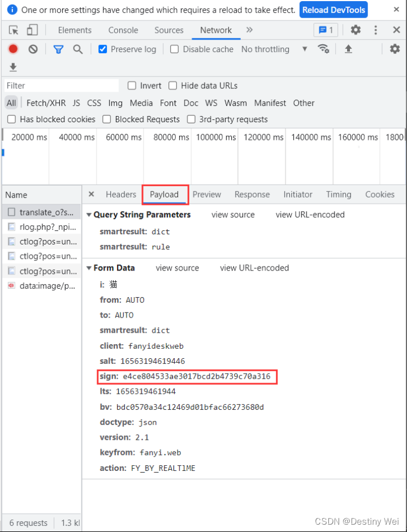The height and width of the screenshot is (532, 407).
Task: Open the issues counter badge
Action: pyautogui.click(x=326, y=30)
